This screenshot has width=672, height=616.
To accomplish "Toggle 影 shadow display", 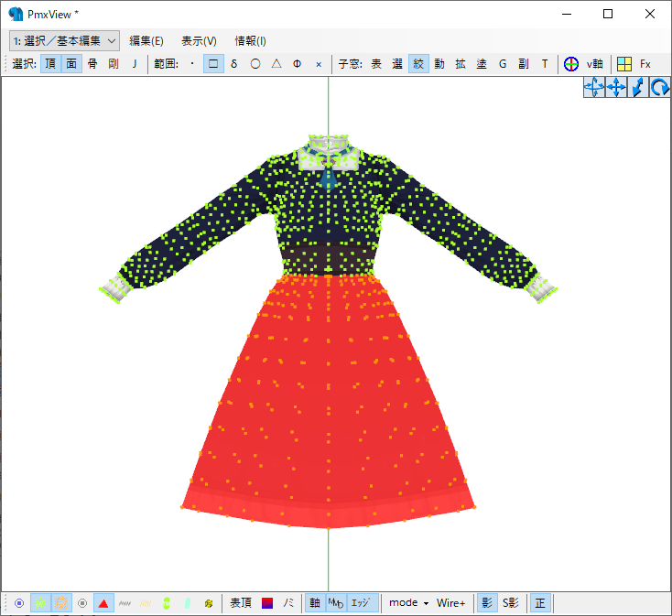I will point(487,603).
